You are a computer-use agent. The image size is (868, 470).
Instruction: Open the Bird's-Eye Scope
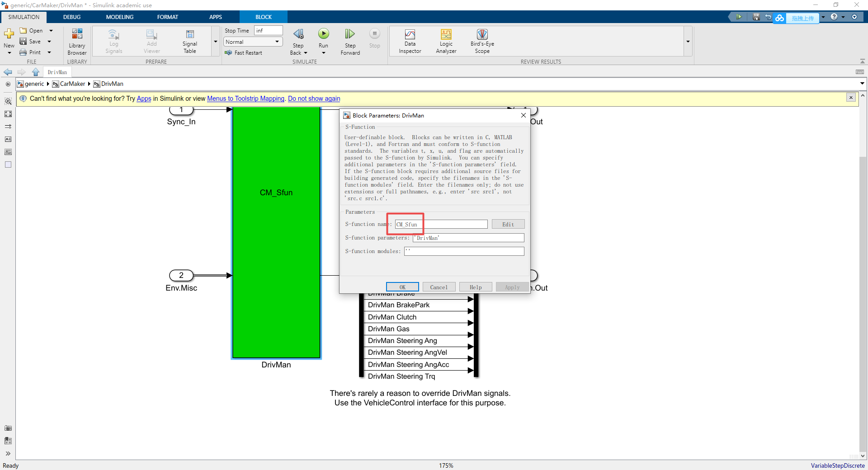coord(482,42)
